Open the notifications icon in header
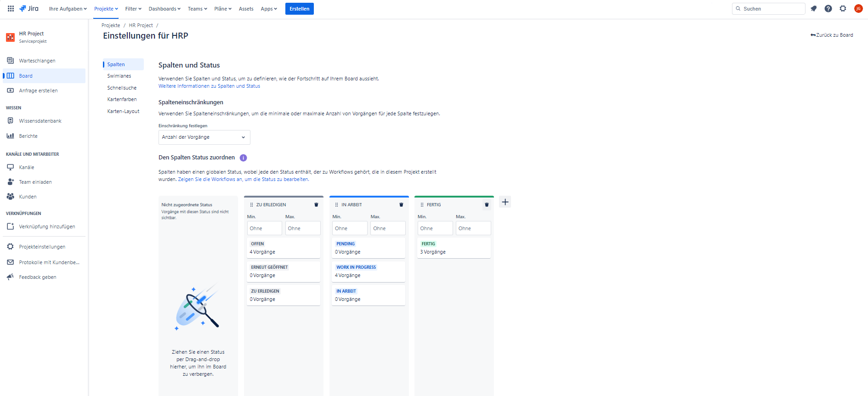Image resolution: width=868 pixels, height=396 pixels. click(x=813, y=9)
